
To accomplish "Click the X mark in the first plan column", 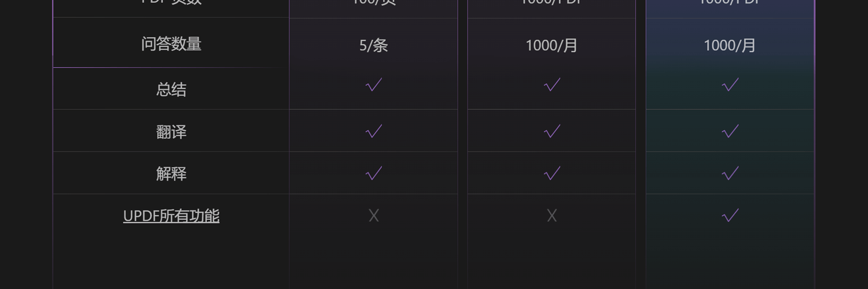I will [x=374, y=216].
